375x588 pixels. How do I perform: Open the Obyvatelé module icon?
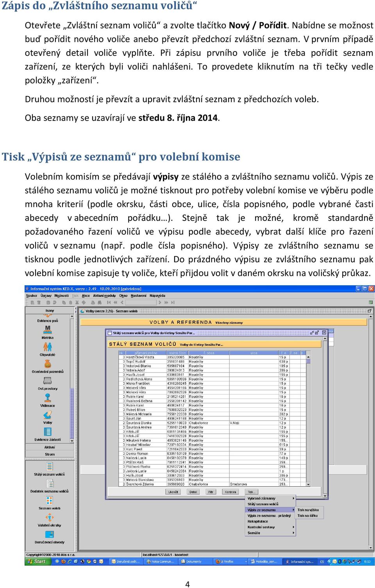[x=48, y=346]
